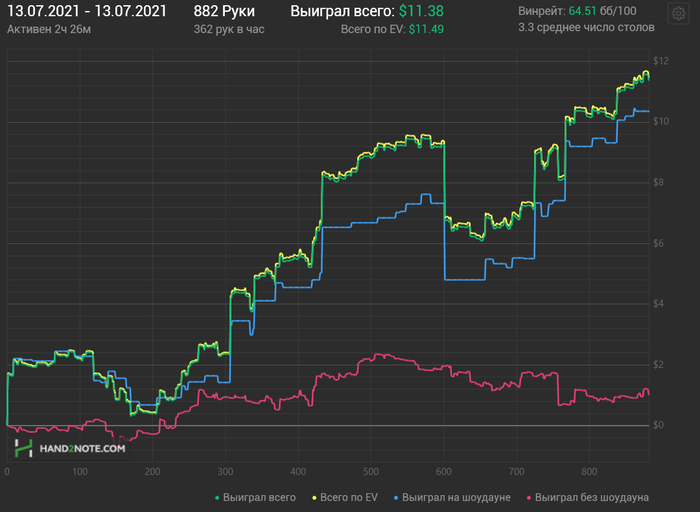Click the x-axis label 200
Image resolution: width=700 pixels, height=512 pixels.
coord(153,472)
